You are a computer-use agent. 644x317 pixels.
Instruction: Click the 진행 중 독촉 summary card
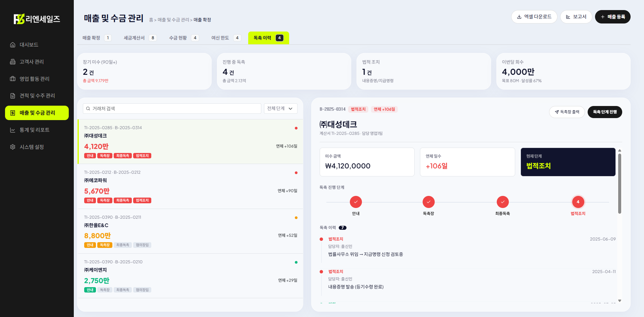click(x=284, y=71)
